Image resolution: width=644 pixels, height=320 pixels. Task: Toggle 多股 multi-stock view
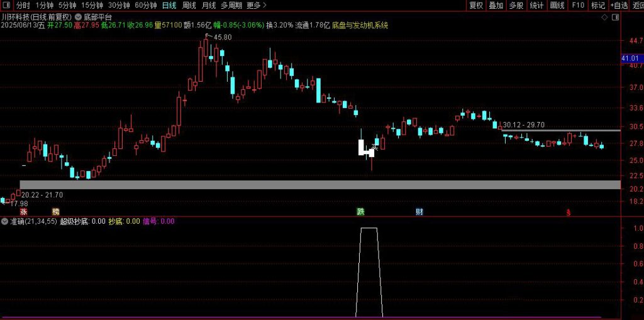[516, 6]
